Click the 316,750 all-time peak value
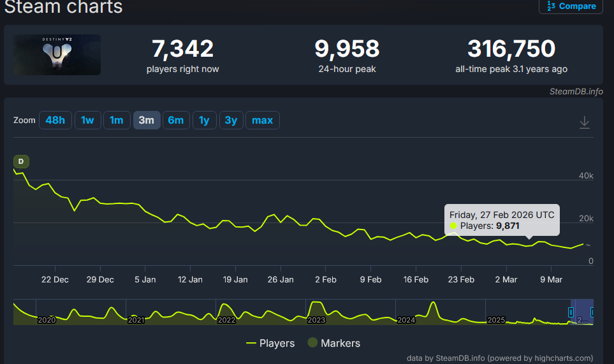Image resolution: width=614 pixels, height=364 pixels. coord(511,49)
